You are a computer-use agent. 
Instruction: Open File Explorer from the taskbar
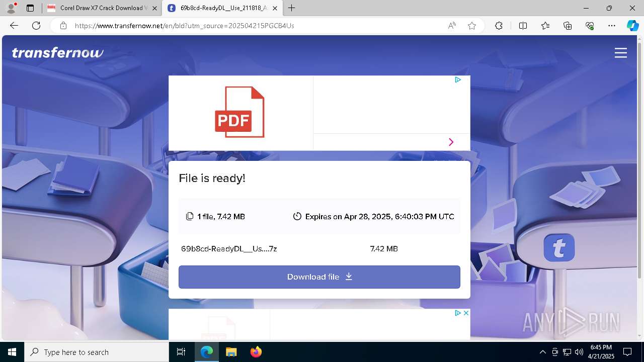point(231,352)
